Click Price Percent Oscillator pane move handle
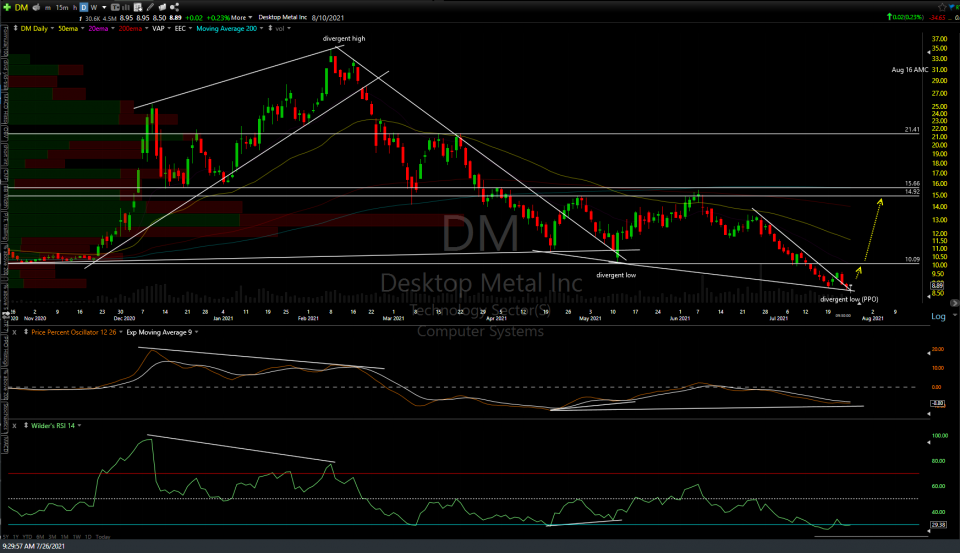Viewport: 960px width, 553px height. (26, 332)
